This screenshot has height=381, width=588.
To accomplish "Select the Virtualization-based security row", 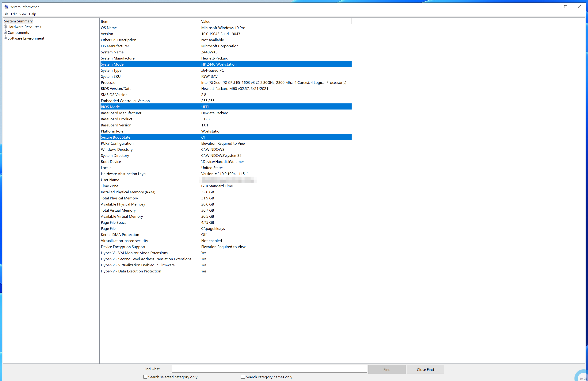I will [226, 241].
